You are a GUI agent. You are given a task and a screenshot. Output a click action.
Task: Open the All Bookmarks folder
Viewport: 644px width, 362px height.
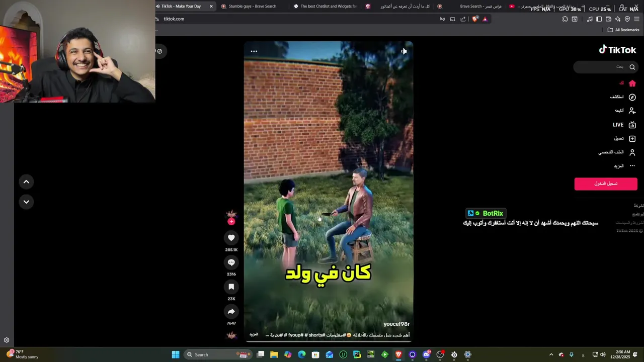(x=623, y=30)
